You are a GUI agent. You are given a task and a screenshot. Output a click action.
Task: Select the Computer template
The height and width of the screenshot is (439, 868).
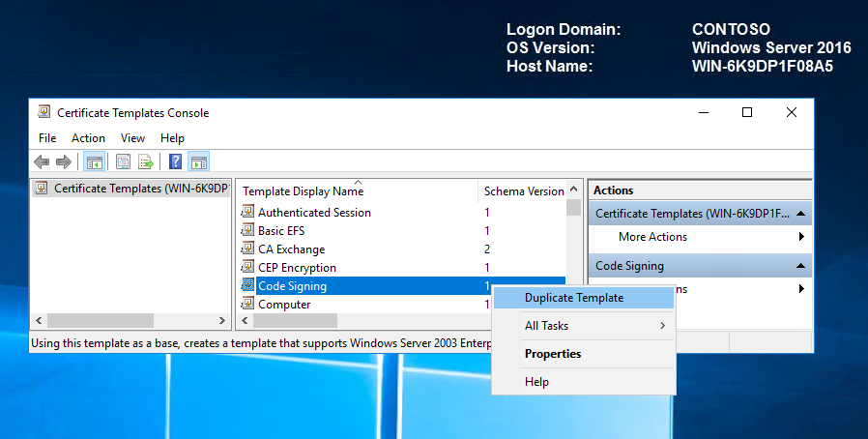284,305
